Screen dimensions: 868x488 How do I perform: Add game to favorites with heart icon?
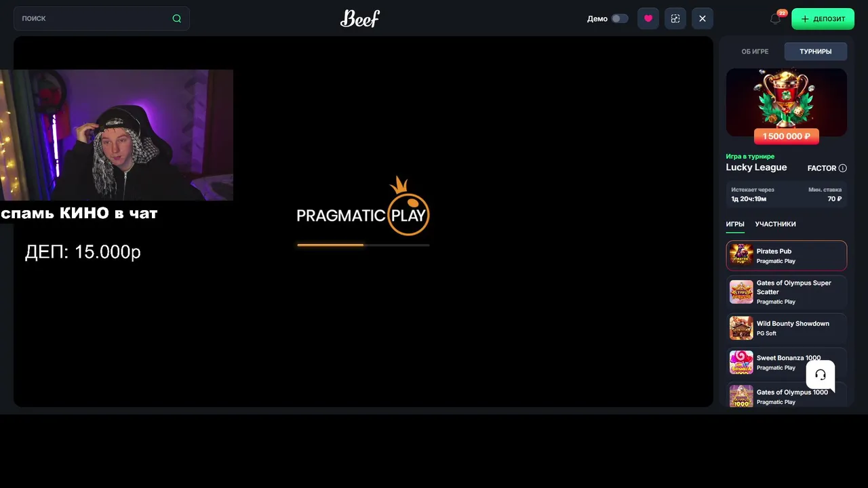point(648,18)
